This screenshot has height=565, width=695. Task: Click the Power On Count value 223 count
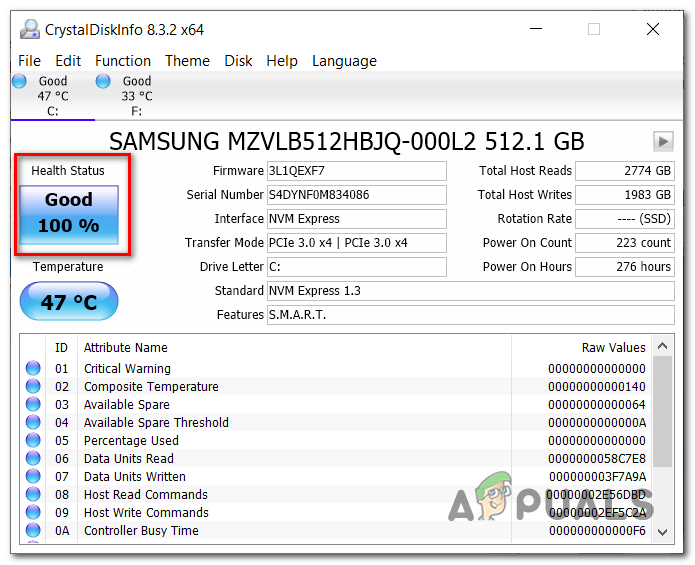(625, 242)
